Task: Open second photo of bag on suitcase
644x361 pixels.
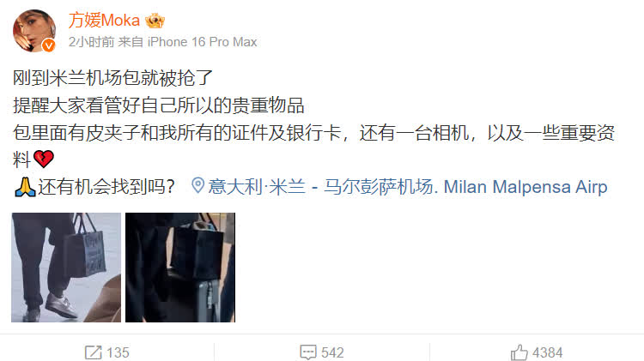Action: point(180,267)
